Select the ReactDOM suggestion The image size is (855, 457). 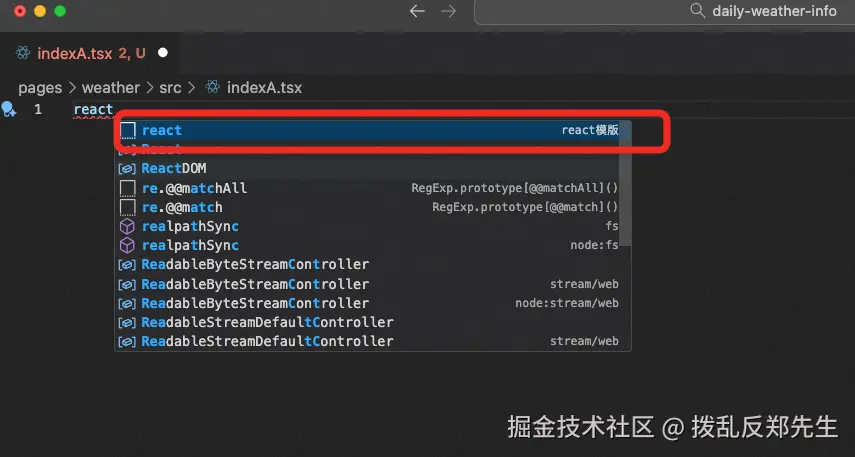[x=373, y=169]
